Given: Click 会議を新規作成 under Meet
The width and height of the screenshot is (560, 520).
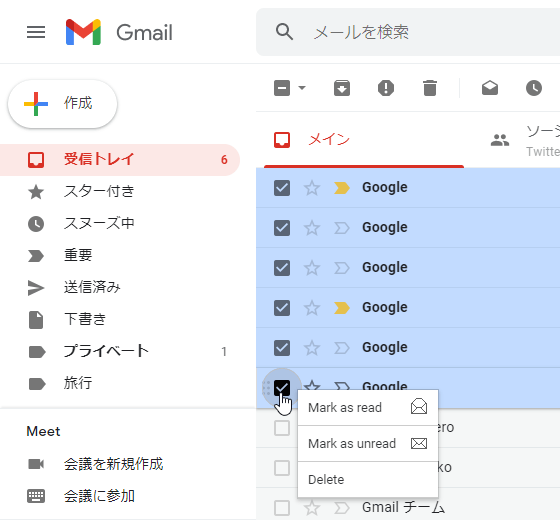Looking at the screenshot, I should 113,464.
